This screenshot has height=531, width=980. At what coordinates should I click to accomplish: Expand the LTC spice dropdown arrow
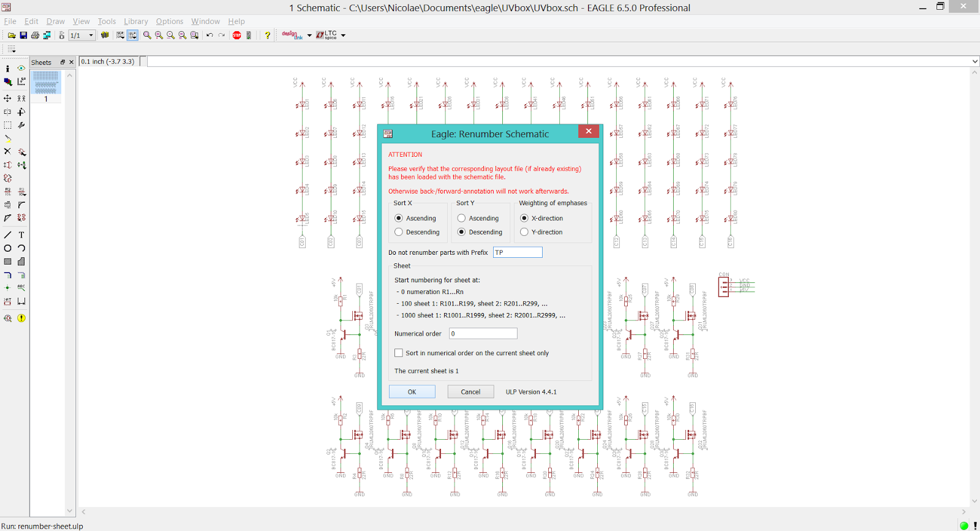[343, 36]
